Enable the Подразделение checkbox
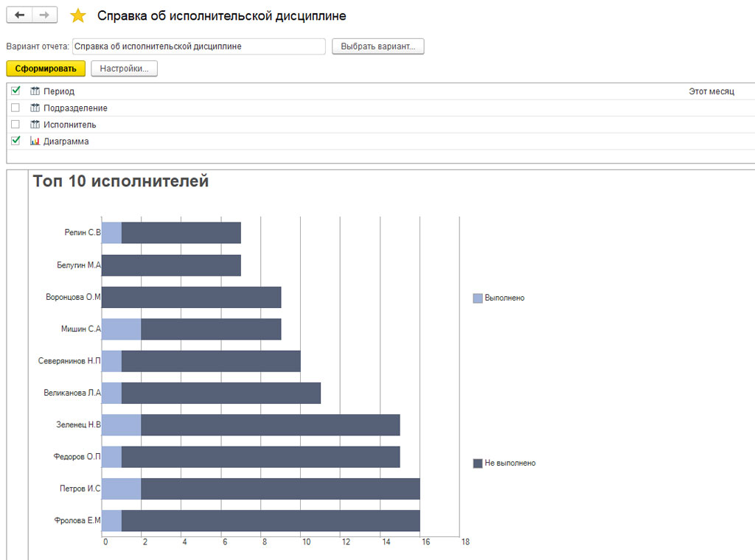 [15, 108]
